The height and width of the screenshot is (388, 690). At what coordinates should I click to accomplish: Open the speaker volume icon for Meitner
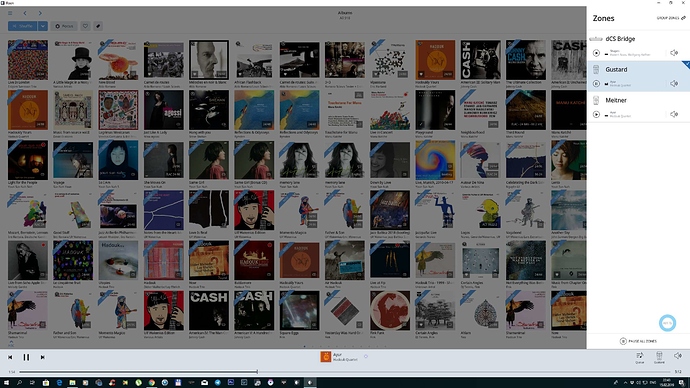click(674, 114)
